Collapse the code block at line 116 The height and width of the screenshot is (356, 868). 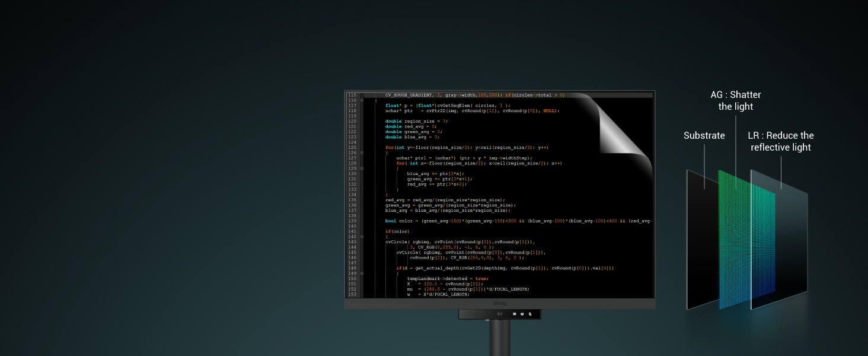362,100
